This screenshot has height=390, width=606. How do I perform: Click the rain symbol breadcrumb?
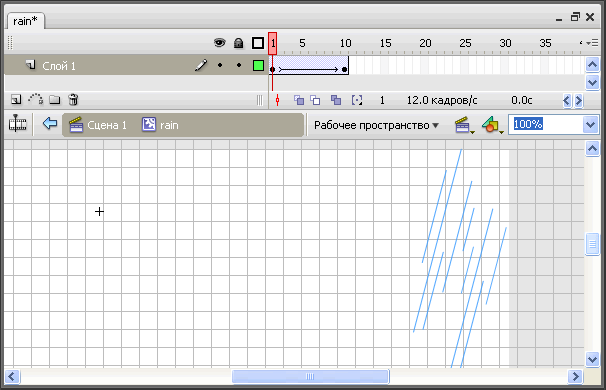(x=160, y=125)
